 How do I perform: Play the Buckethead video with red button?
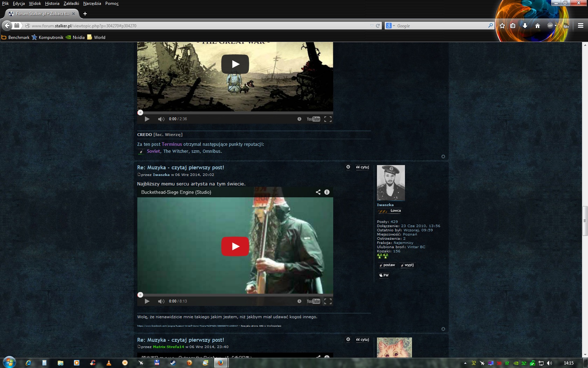pyautogui.click(x=235, y=246)
